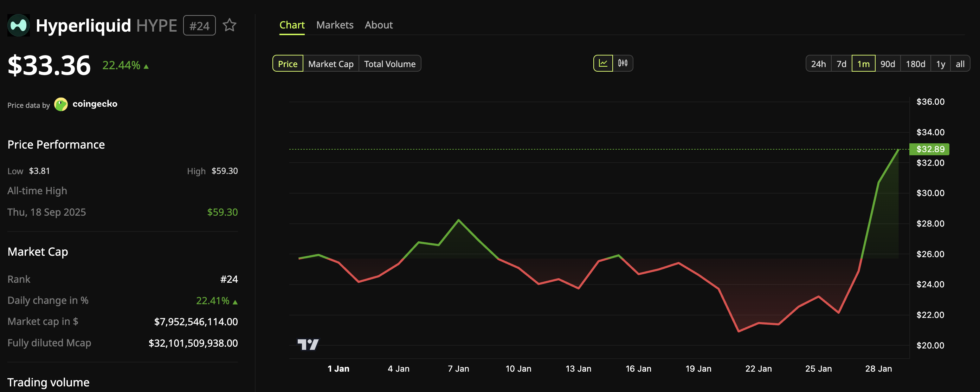This screenshot has height=392, width=980.
Task: Click the Hyperliquid logo
Action: coord(19,25)
